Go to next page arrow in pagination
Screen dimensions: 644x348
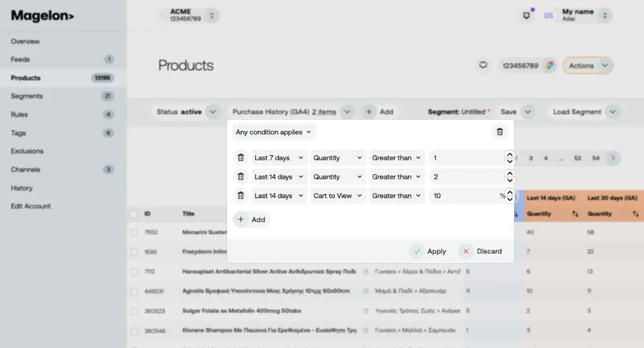pyautogui.click(x=613, y=158)
